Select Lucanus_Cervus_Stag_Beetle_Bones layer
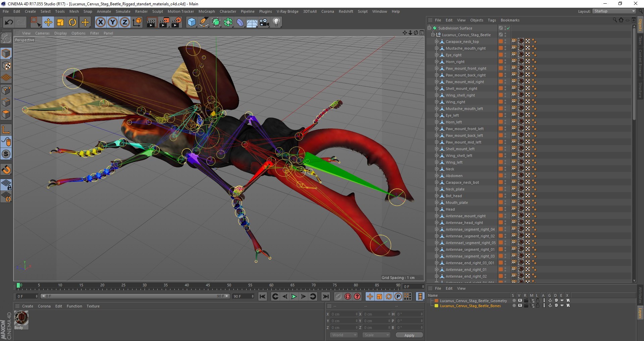 point(470,306)
